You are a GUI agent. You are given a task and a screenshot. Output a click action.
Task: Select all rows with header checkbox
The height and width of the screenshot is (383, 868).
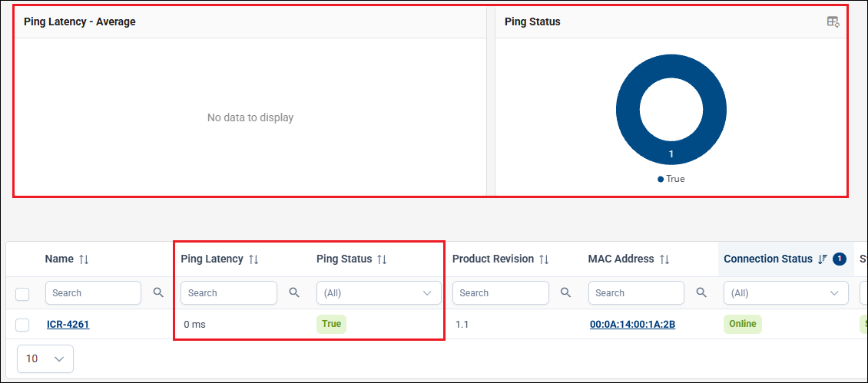click(22, 294)
